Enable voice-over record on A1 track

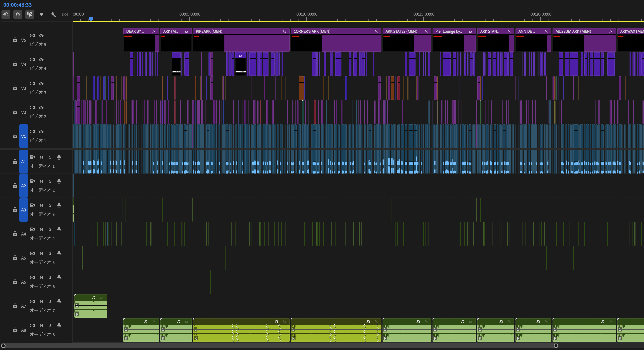click(59, 157)
